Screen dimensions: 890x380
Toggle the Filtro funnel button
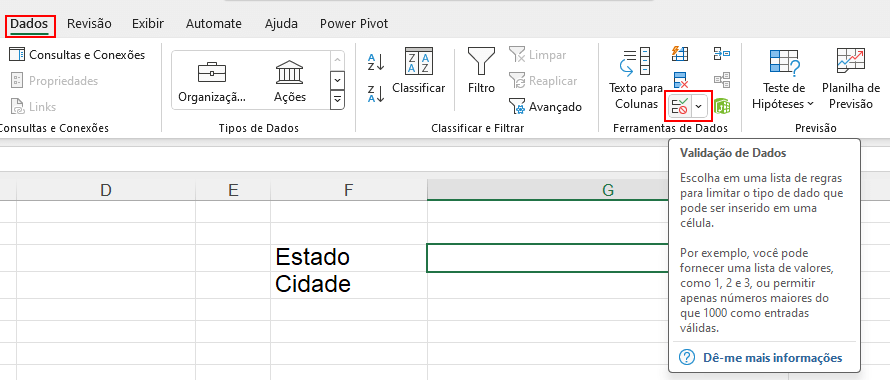click(x=481, y=71)
